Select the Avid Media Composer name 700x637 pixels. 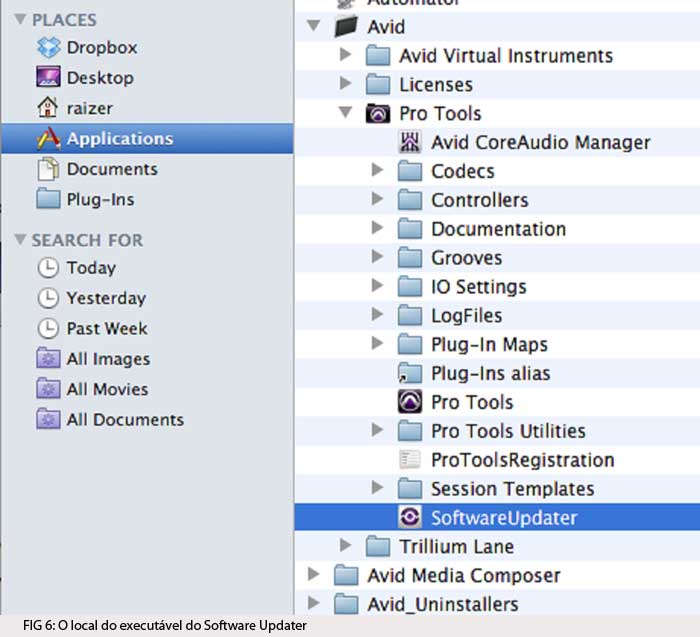(x=463, y=575)
